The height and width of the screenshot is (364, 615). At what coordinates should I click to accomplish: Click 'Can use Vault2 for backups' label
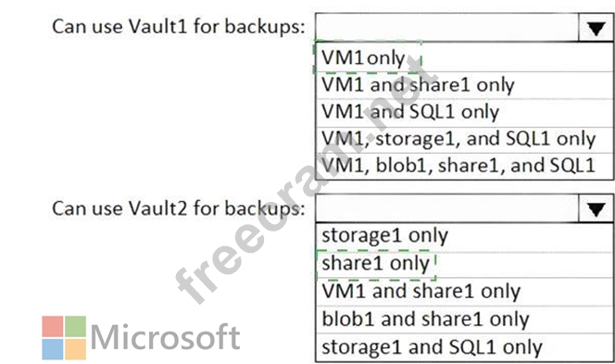[x=179, y=208]
